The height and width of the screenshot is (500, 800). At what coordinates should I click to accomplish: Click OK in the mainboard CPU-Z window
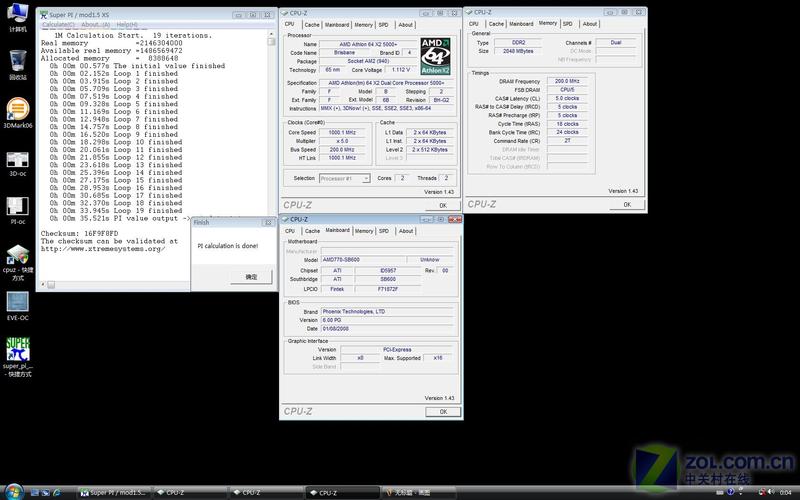443,412
